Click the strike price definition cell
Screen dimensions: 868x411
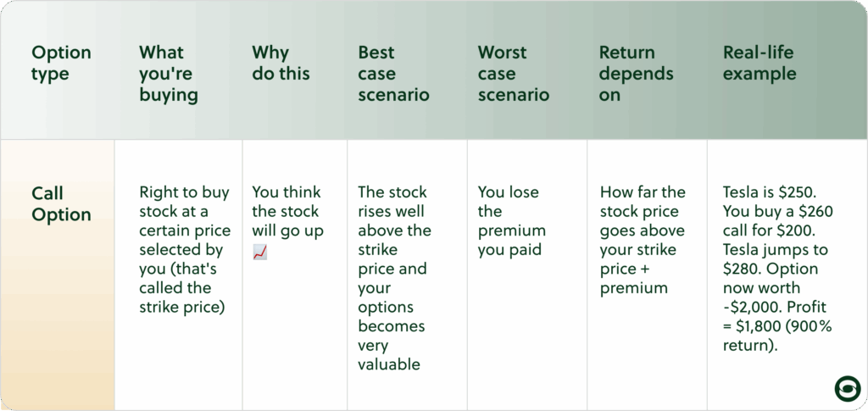[185, 249]
